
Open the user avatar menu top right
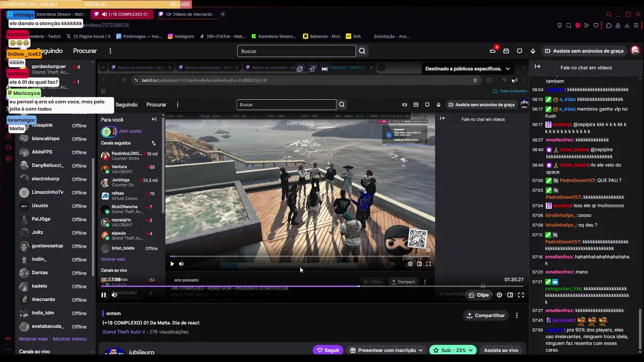(635, 51)
